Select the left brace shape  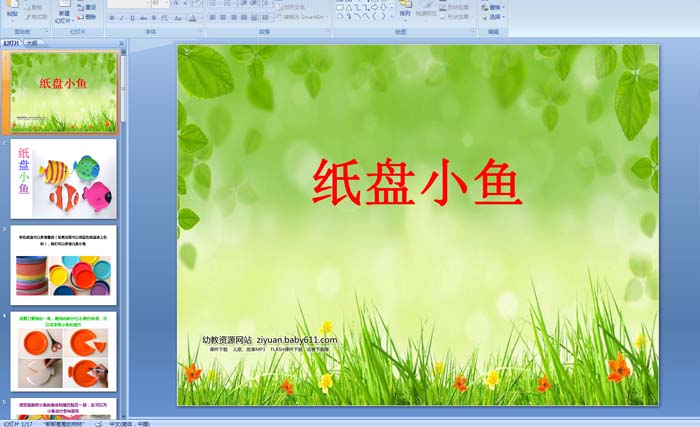[x=374, y=17]
